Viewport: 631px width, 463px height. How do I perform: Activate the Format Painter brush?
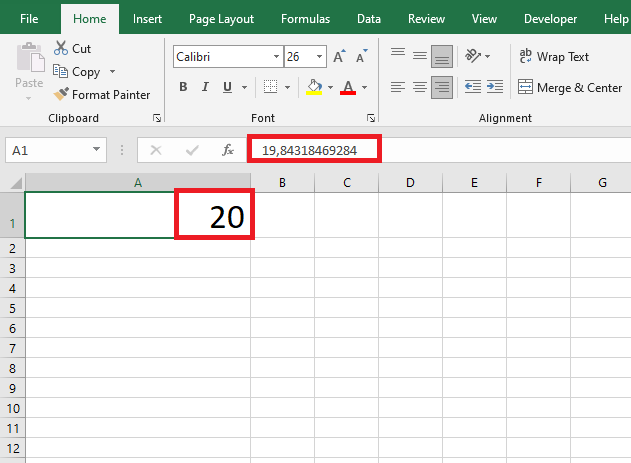click(x=62, y=95)
